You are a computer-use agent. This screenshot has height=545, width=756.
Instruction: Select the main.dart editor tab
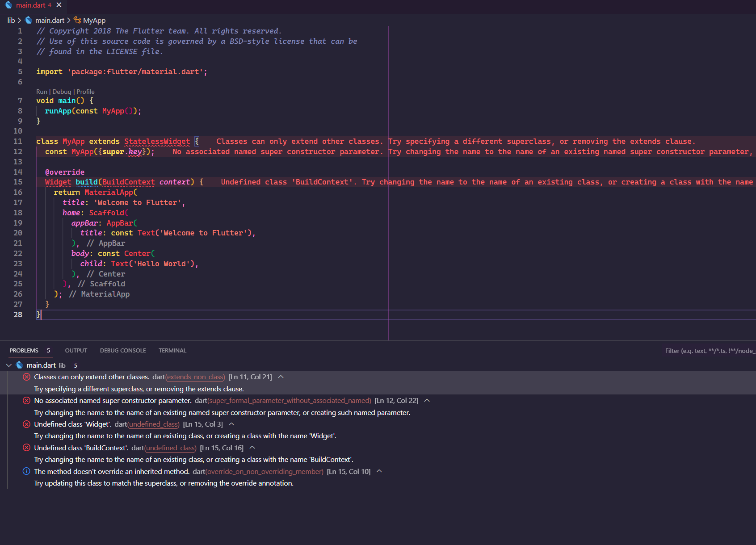(x=34, y=5)
